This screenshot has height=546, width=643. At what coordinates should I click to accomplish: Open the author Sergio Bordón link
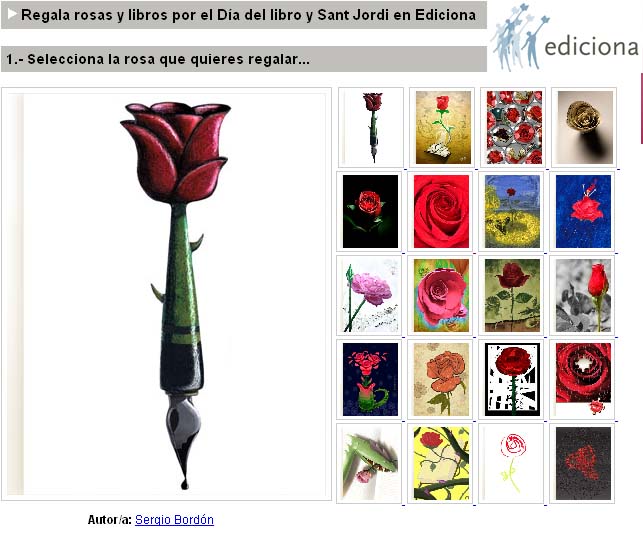coord(174,520)
